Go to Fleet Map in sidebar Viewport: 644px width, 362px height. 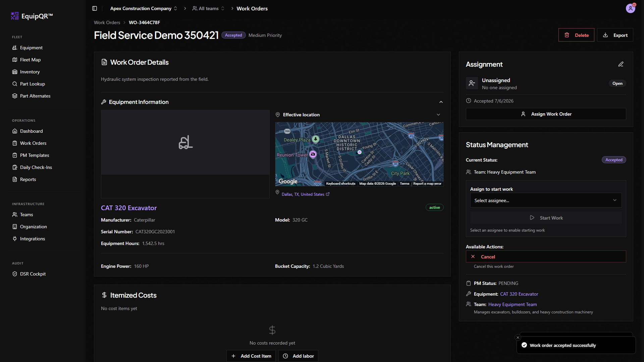coord(30,60)
